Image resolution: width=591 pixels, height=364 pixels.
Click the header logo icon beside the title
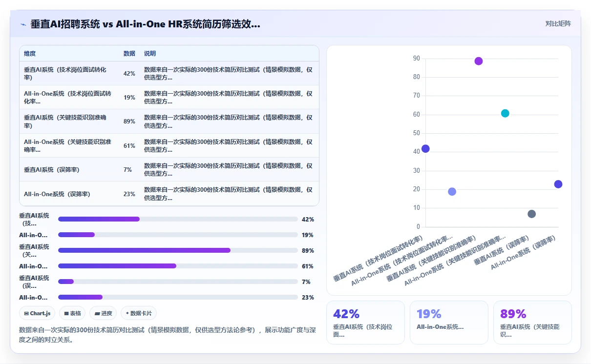coord(23,24)
